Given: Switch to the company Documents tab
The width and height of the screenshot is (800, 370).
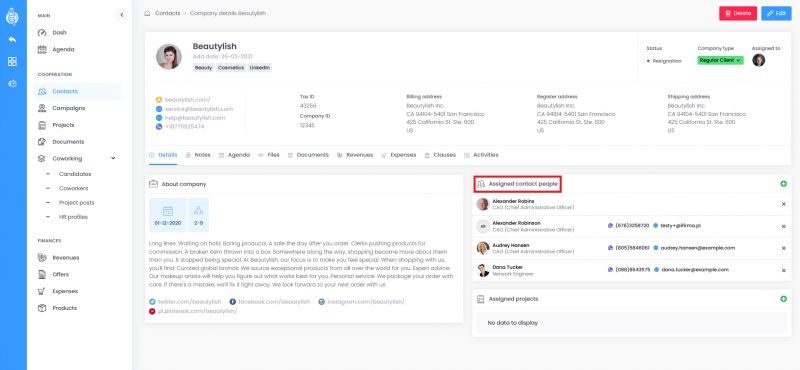Looking at the screenshot, I should [x=308, y=155].
